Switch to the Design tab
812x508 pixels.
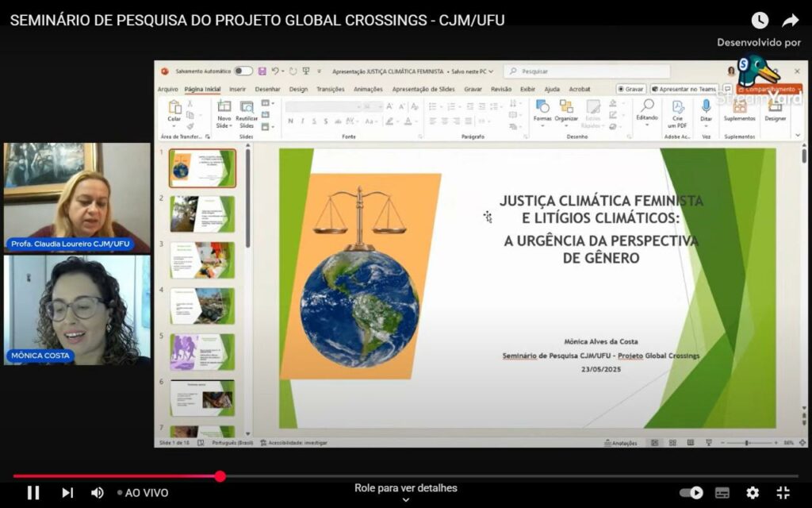click(x=298, y=89)
